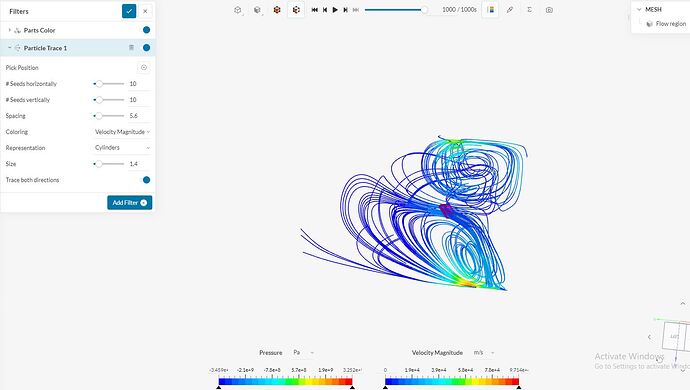Apply filters with the checkmark button
This screenshot has width=690, height=390.
tap(129, 11)
